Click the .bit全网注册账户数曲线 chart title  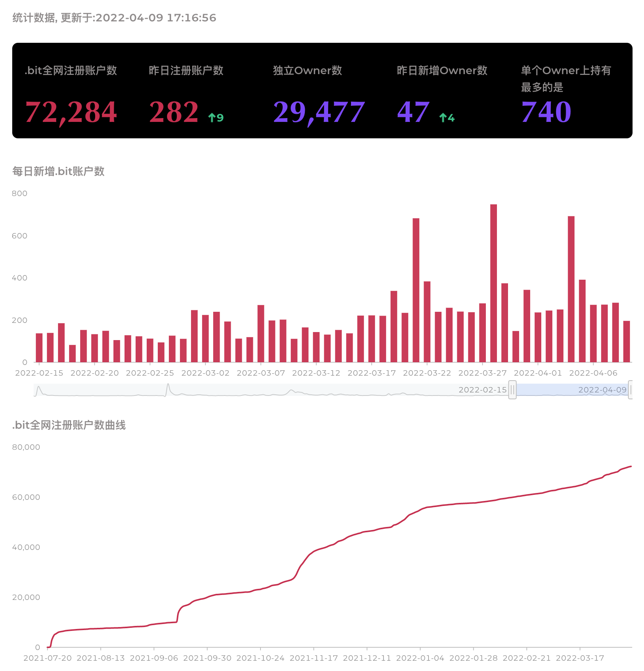click(x=69, y=425)
